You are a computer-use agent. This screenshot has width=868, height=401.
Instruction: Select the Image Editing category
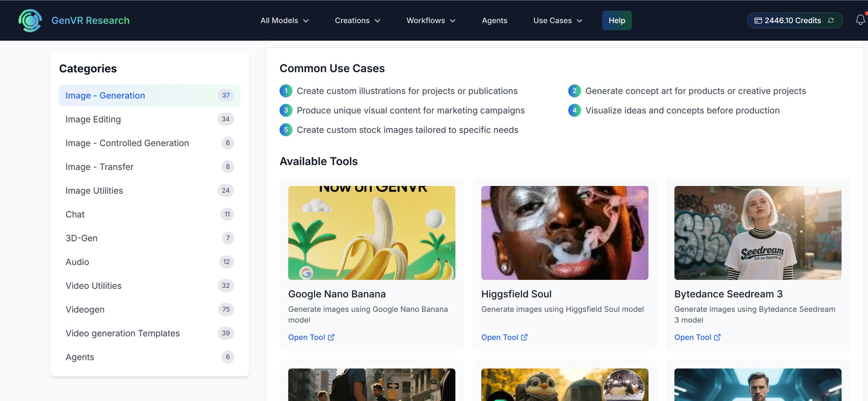[93, 119]
